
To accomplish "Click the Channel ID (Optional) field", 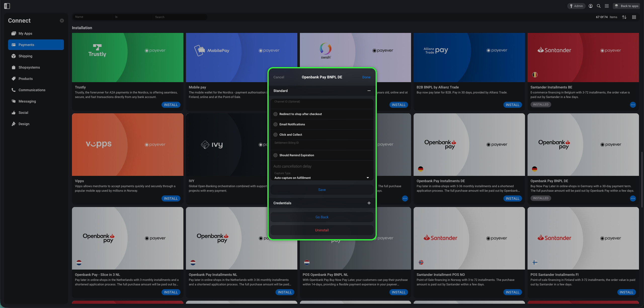I will click(x=322, y=104).
